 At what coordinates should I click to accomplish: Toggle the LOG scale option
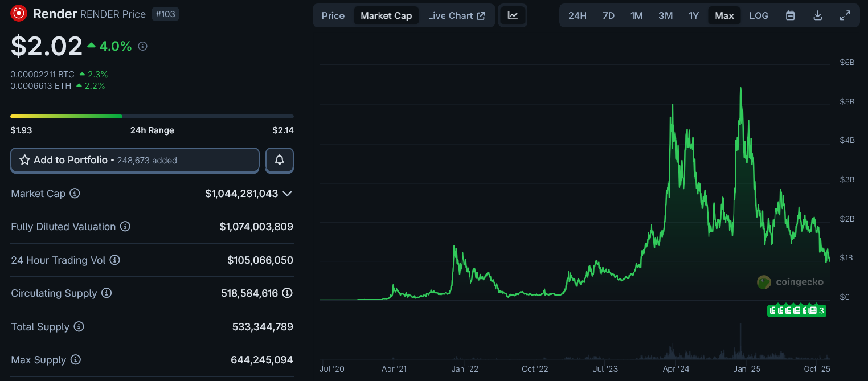pyautogui.click(x=759, y=15)
